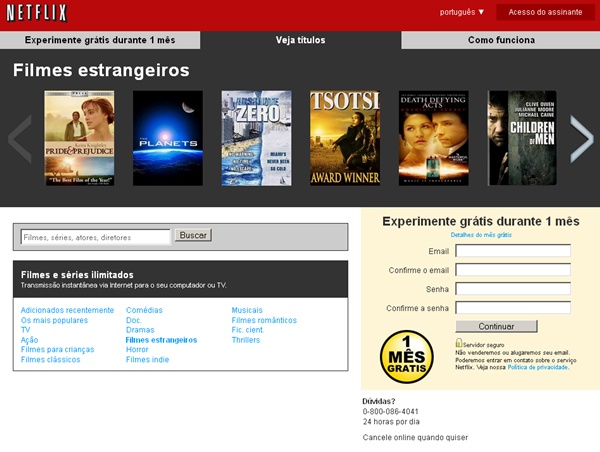Click the Cancele online quando quiser text
This screenshot has width=600, height=452.
[x=415, y=437]
